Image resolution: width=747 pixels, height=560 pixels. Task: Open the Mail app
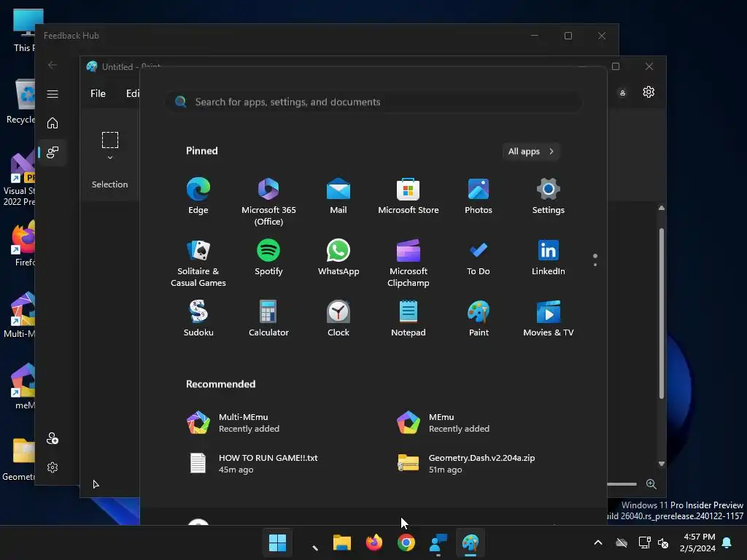point(338,196)
